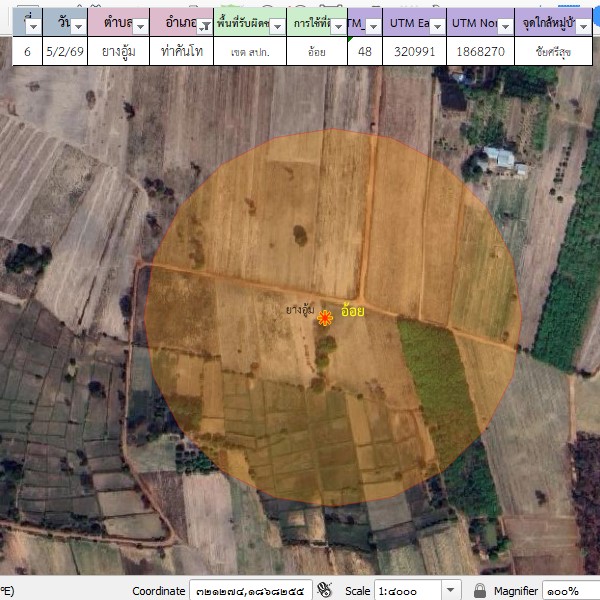The image size is (600, 600).
Task: Click the เขต สปก. table cell
Action: (x=249, y=51)
